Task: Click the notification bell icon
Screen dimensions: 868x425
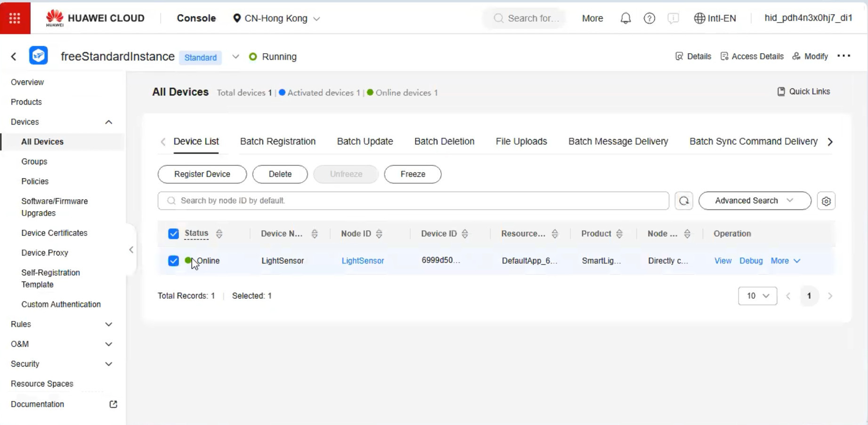Action: pyautogui.click(x=625, y=18)
